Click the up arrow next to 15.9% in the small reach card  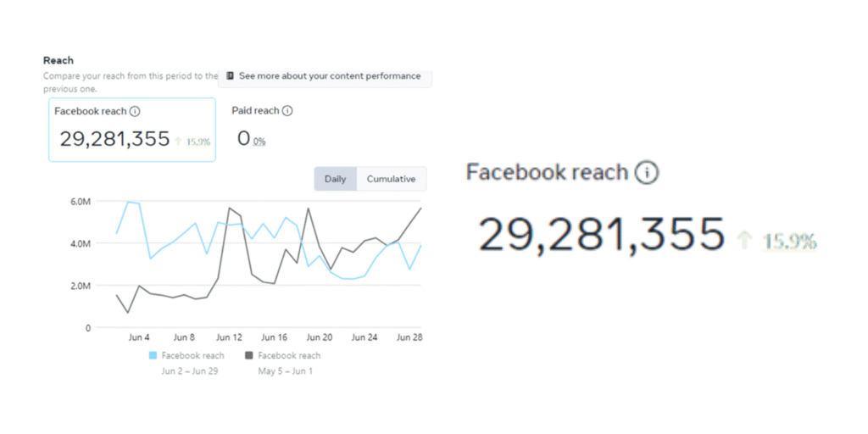point(179,141)
